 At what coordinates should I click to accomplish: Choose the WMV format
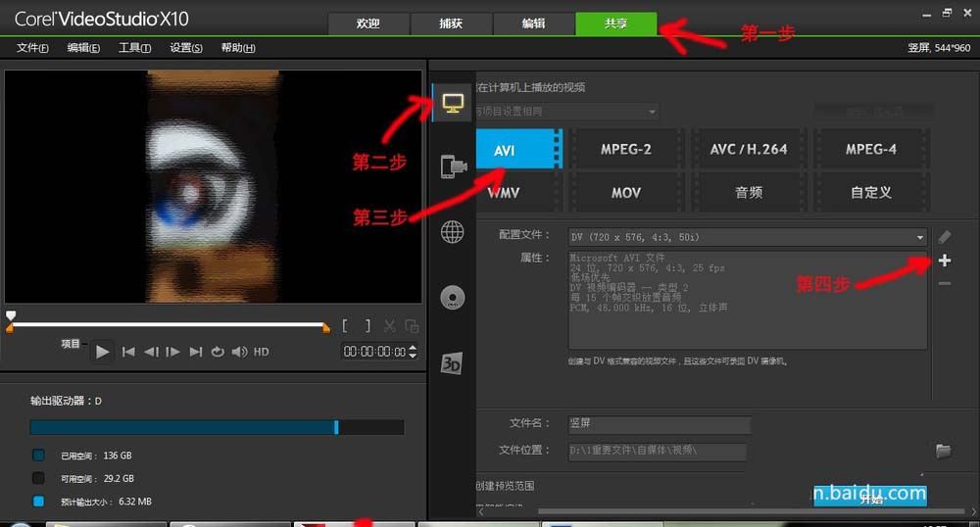click(518, 192)
